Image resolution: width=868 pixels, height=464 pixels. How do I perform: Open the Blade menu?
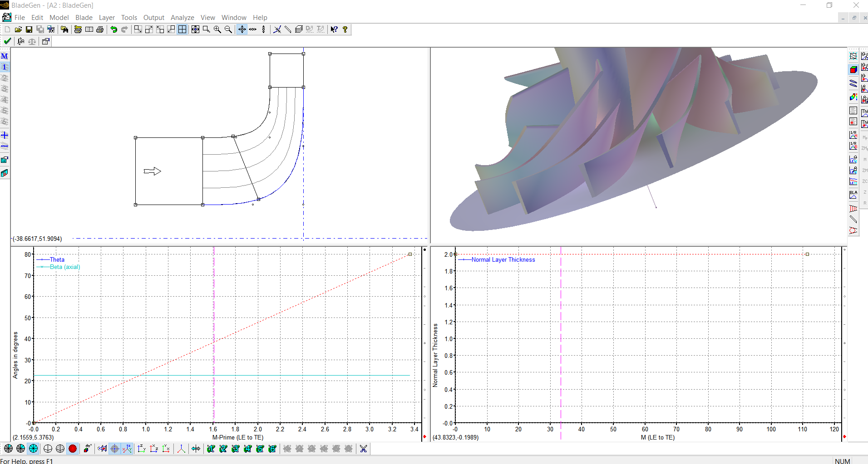(x=84, y=18)
